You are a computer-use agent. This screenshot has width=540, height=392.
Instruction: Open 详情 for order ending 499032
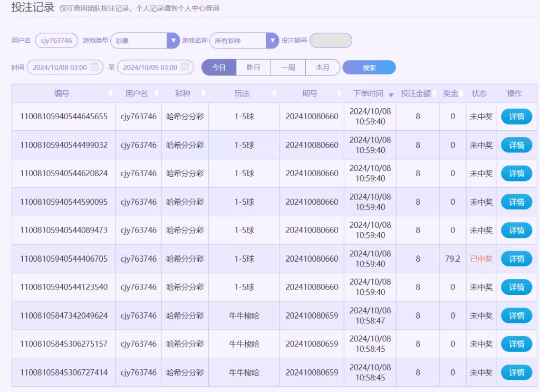tap(517, 145)
